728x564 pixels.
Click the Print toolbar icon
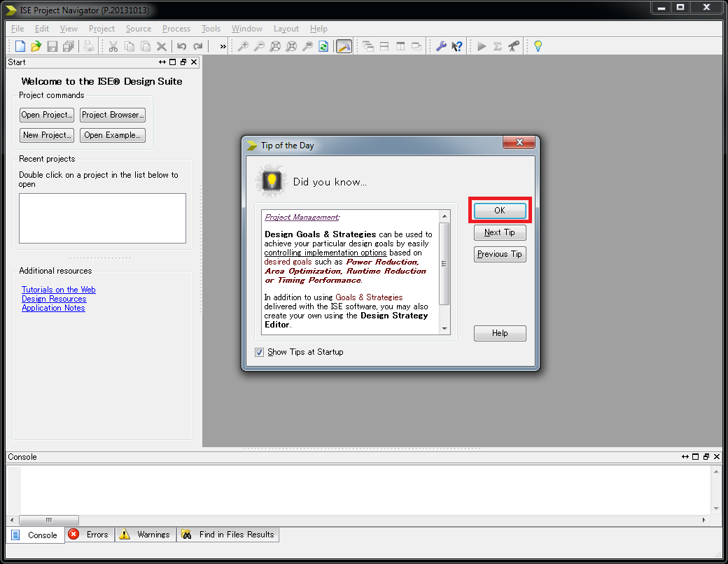point(89,46)
